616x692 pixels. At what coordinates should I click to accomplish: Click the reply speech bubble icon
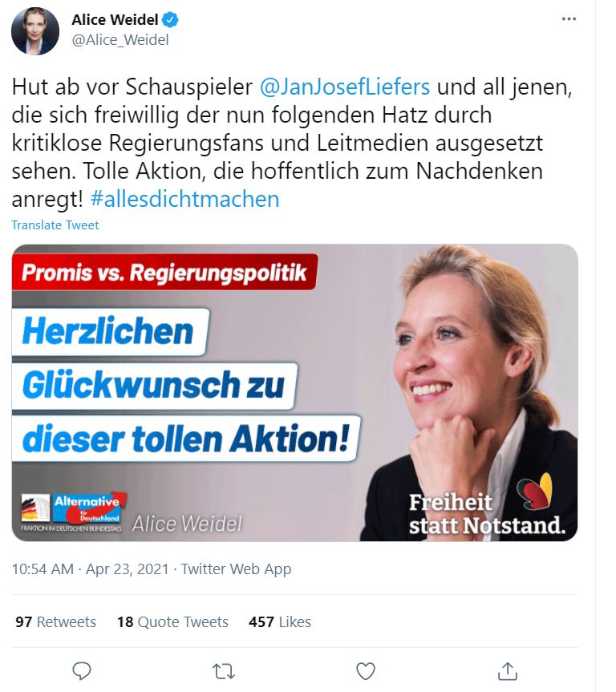coord(82,671)
